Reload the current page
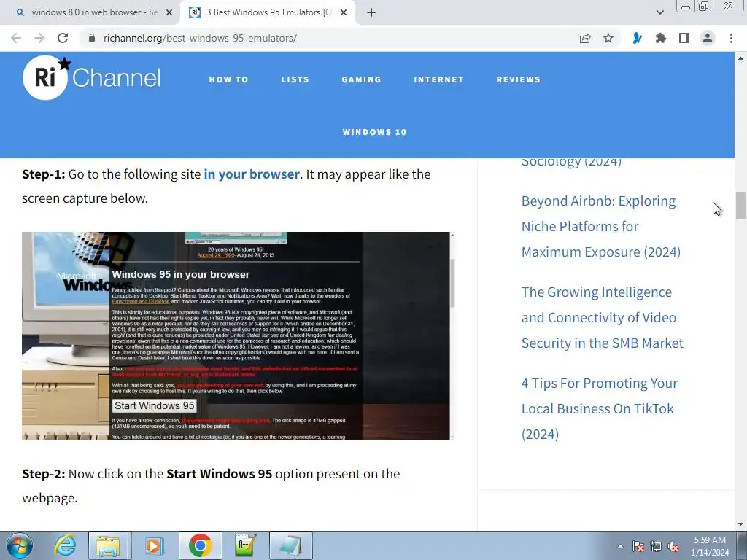 tap(63, 38)
